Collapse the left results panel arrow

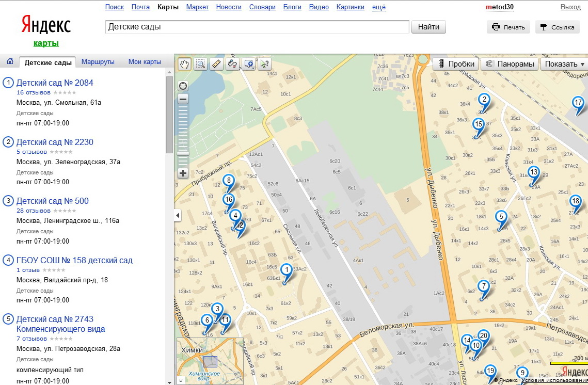tap(178, 215)
